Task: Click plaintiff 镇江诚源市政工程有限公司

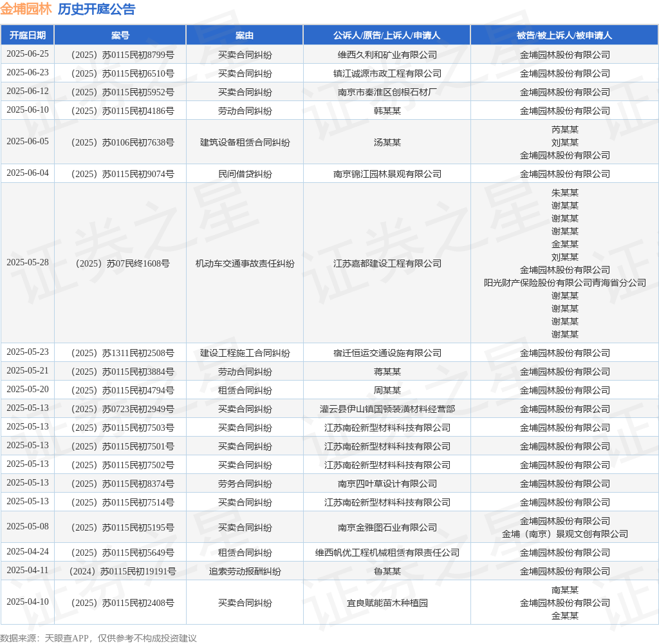Action: click(387, 73)
